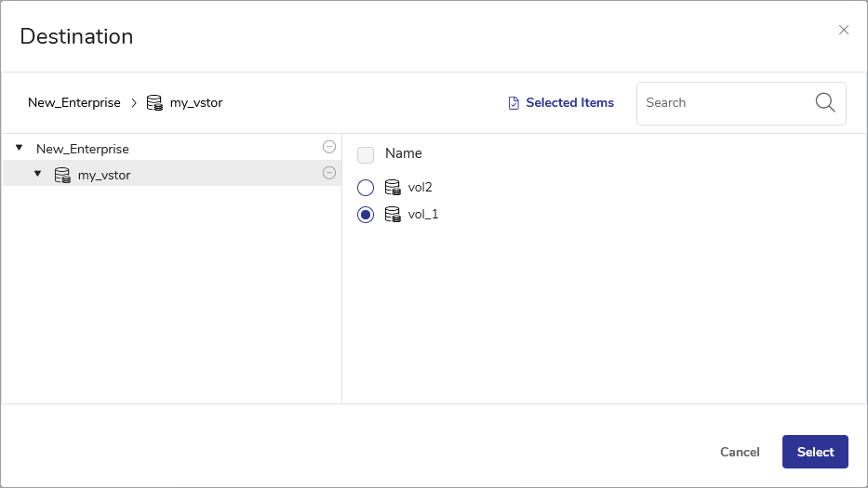Click the Selected Items clipboard icon
868x488 pixels.
point(514,103)
